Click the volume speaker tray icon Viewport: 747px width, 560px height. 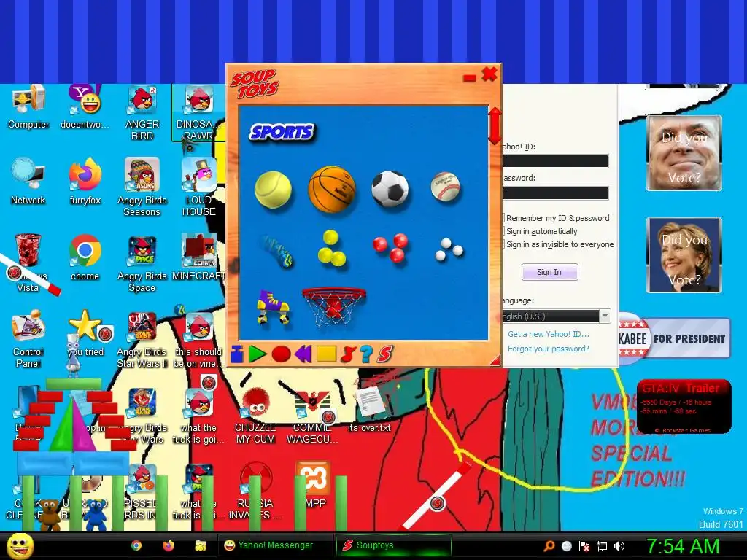[x=619, y=546]
